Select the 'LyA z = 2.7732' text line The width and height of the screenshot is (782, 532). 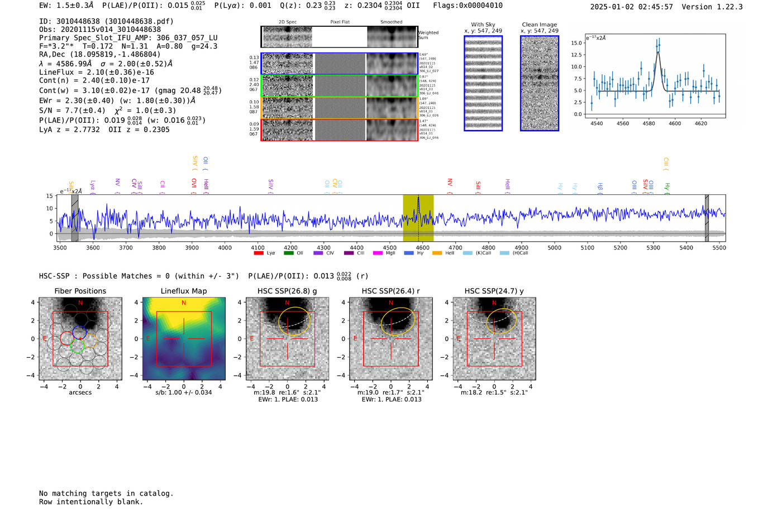click(70, 130)
